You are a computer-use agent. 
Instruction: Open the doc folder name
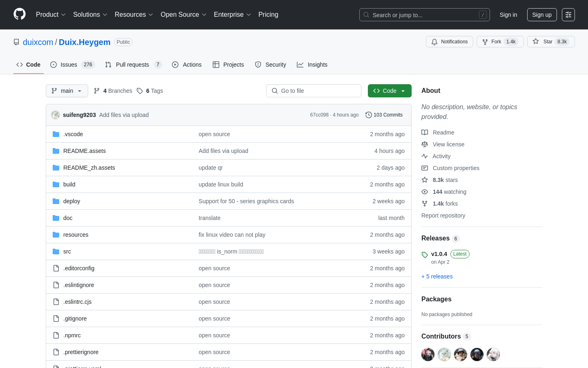tap(68, 218)
